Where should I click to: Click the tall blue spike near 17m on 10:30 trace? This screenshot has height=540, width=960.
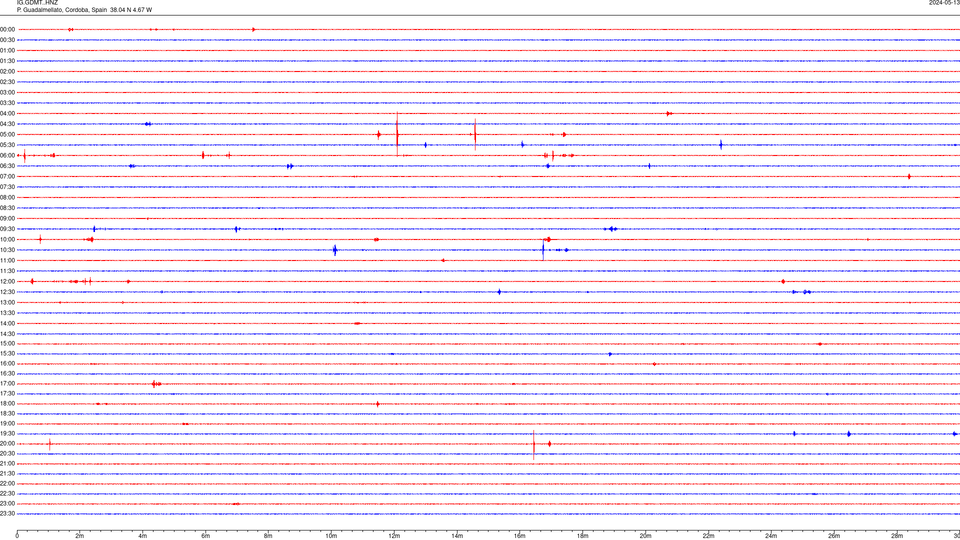[x=543, y=250]
